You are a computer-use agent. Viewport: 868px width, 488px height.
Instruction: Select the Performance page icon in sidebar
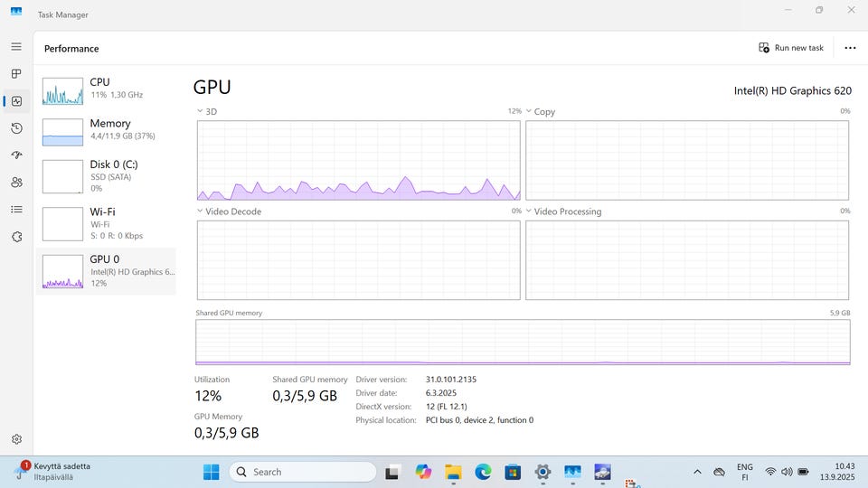pyautogui.click(x=16, y=101)
